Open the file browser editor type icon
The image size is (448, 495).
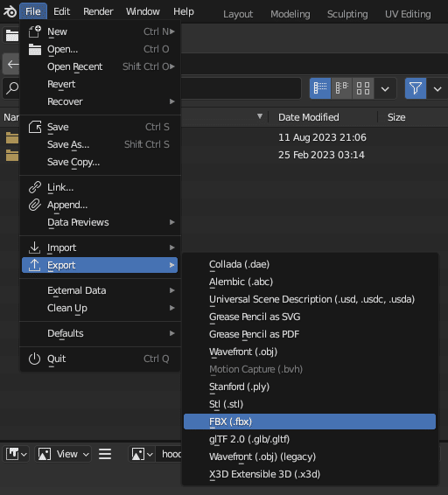click(11, 35)
